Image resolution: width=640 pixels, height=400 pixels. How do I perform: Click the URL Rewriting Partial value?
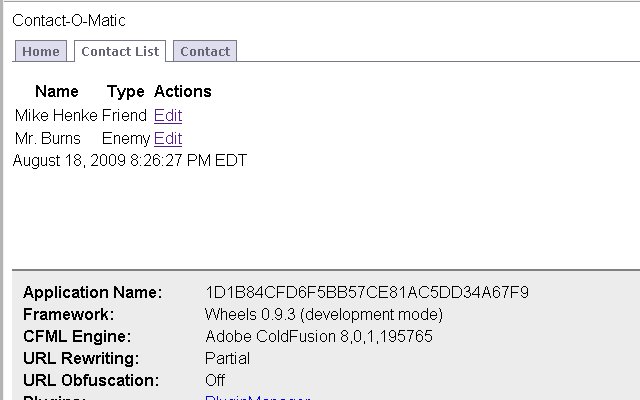point(227,358)
